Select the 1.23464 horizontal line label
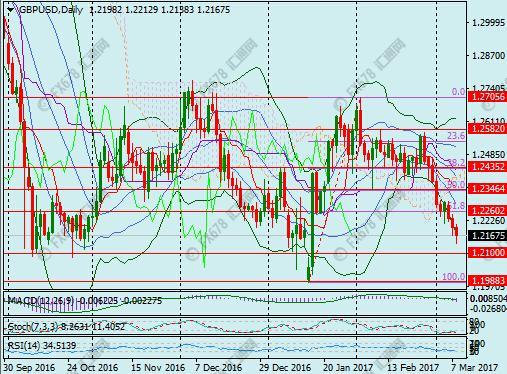 point(487,189)
